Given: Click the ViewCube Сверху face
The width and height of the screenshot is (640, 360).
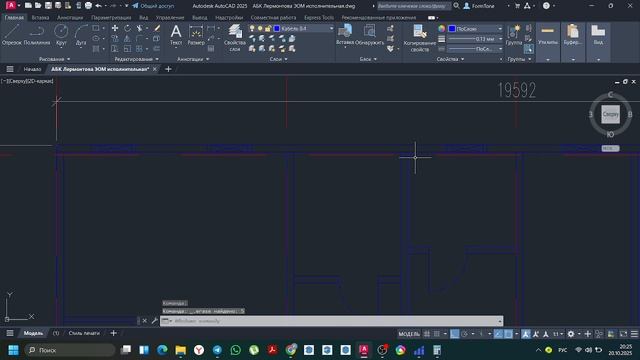Looking at the screenshot, I should click(x=611, y=114).
